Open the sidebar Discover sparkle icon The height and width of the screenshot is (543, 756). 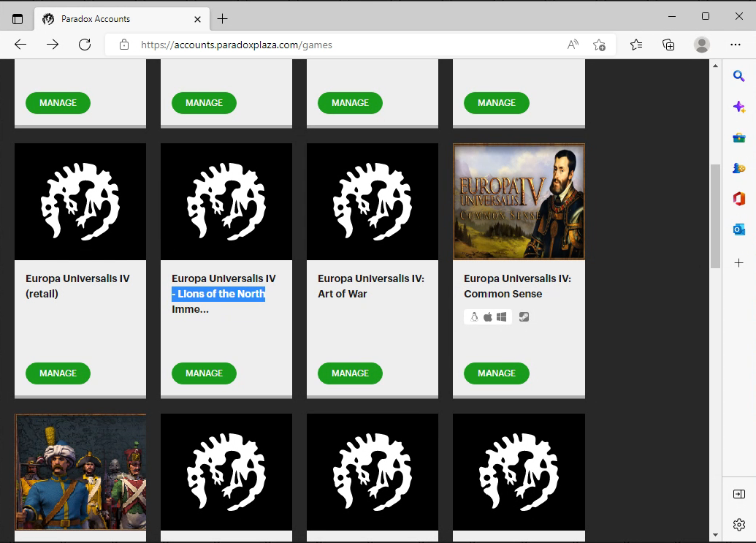pyautogui.click(x=738, y=107)
